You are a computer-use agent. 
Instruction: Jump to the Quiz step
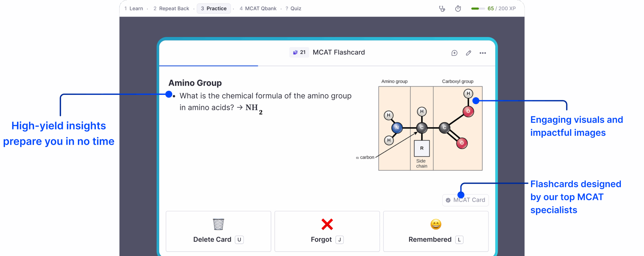pos(293,9)
